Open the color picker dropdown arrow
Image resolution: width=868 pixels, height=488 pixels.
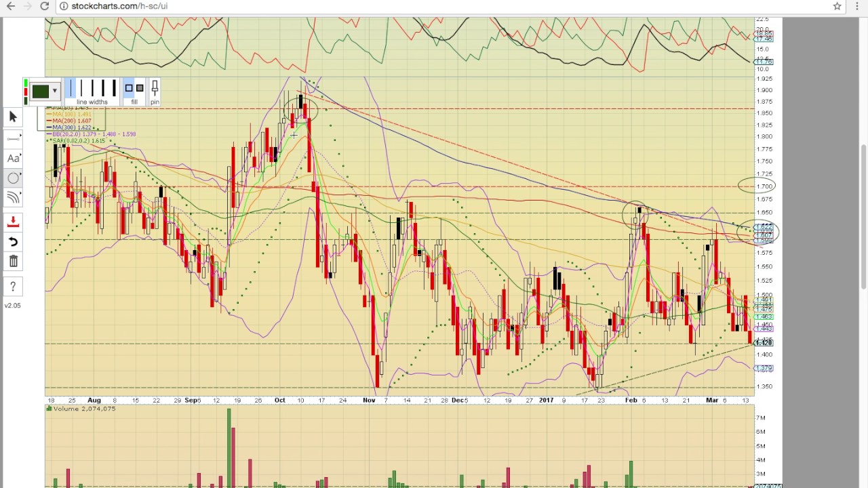click(x=54, y=91)
